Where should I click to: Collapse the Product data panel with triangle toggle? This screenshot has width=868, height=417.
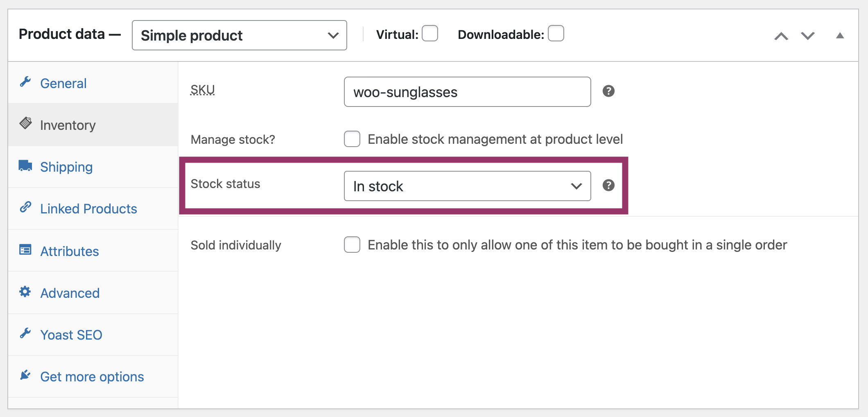[840, 36]
